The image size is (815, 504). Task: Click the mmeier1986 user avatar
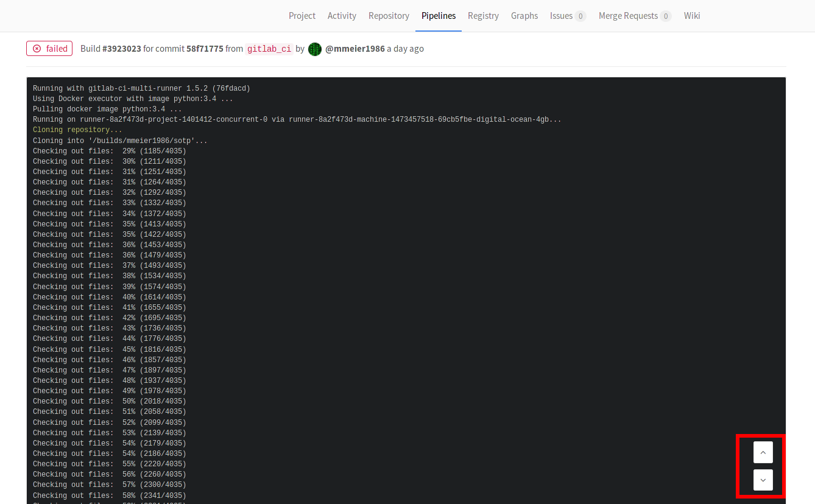coord(315,49)
